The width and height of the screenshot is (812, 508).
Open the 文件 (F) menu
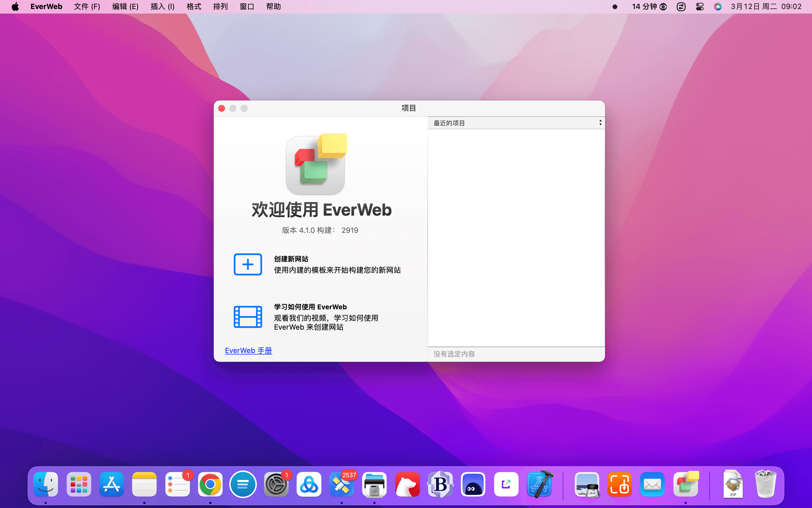click(x=87, y=6)
